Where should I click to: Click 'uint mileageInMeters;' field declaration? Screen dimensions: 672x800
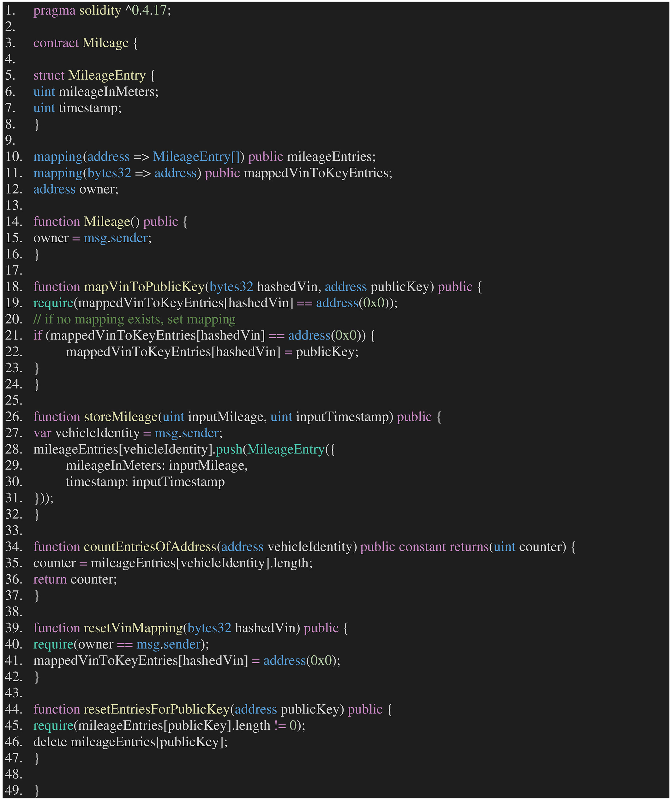[96, 92]
